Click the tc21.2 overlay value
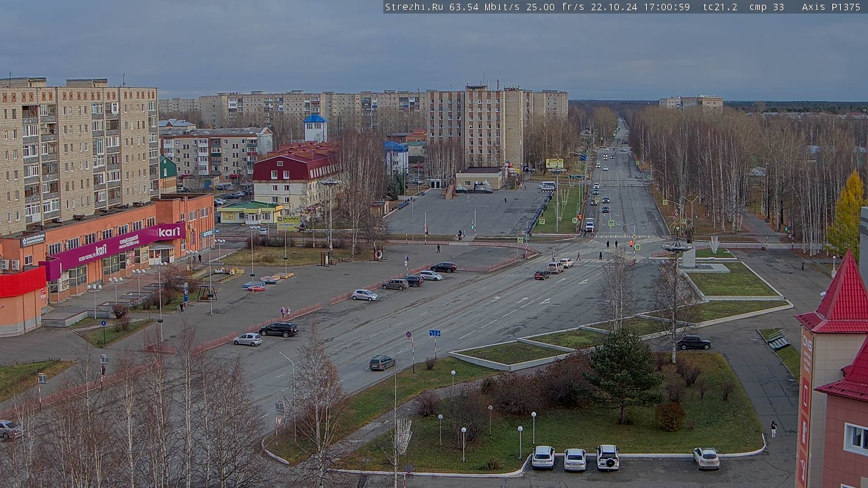This screenshot has height=488, width=868. click(720, 7)
